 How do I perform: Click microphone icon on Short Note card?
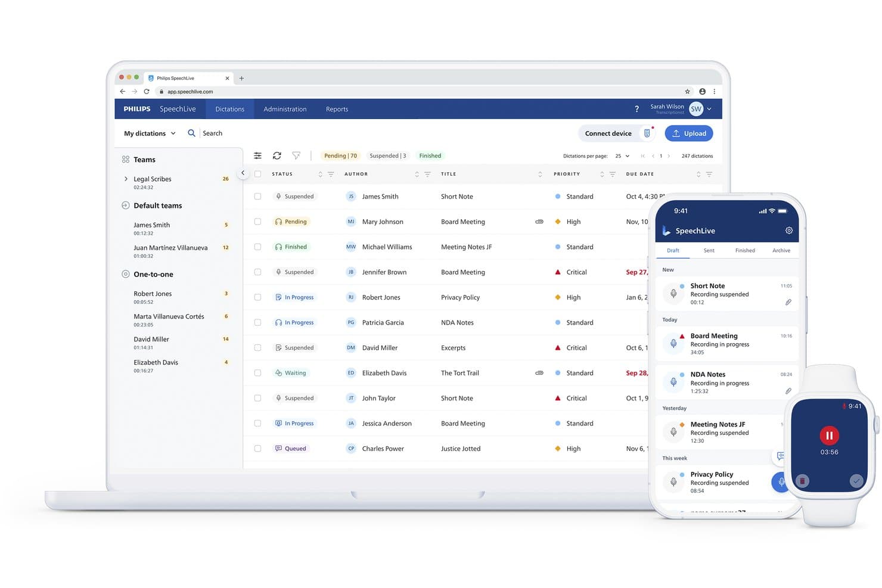[x=673, y=294]
